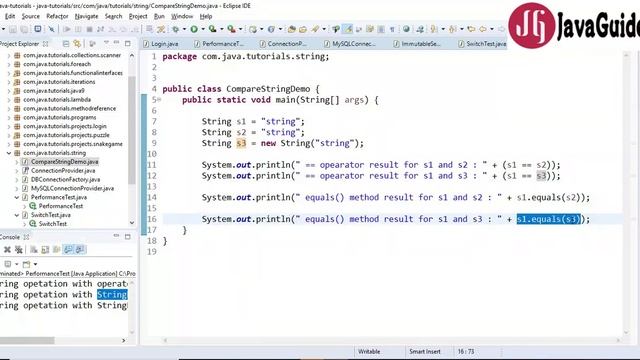Open the Window menu
The width and height of the screenshot is (640, 360).
pyautogui.click(x=182, y=16)
